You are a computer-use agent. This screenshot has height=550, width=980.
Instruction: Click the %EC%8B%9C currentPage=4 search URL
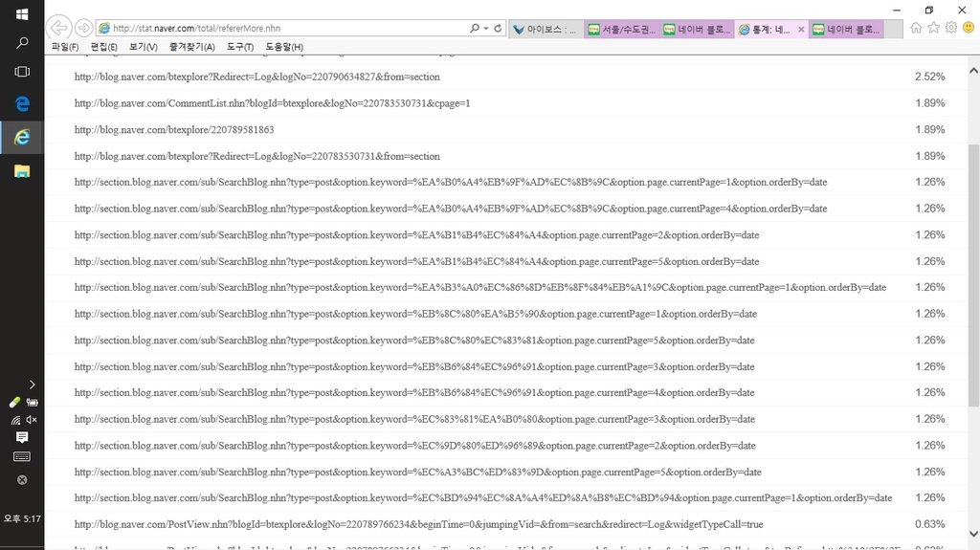[451, 209]
